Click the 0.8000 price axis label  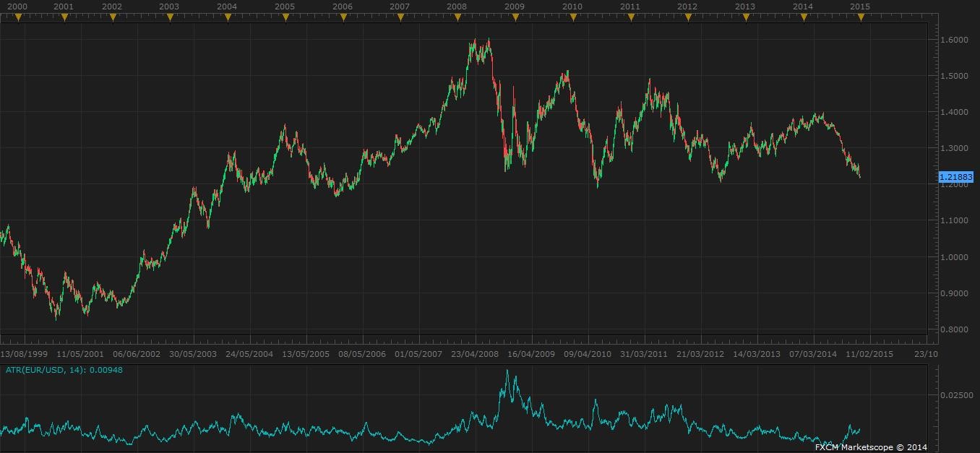(x=954, y=329)
